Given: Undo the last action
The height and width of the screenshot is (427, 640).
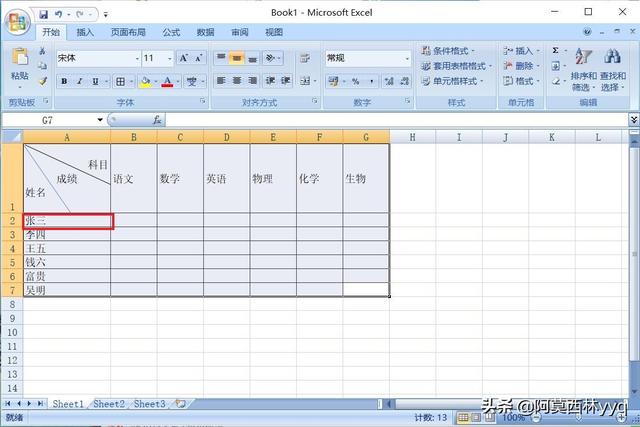Looking at the screenshot, I should point(58,14).
